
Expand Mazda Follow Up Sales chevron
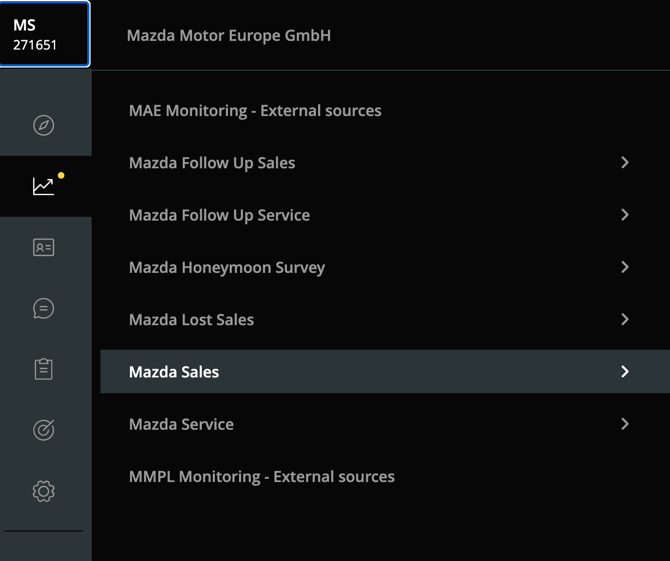625,162
